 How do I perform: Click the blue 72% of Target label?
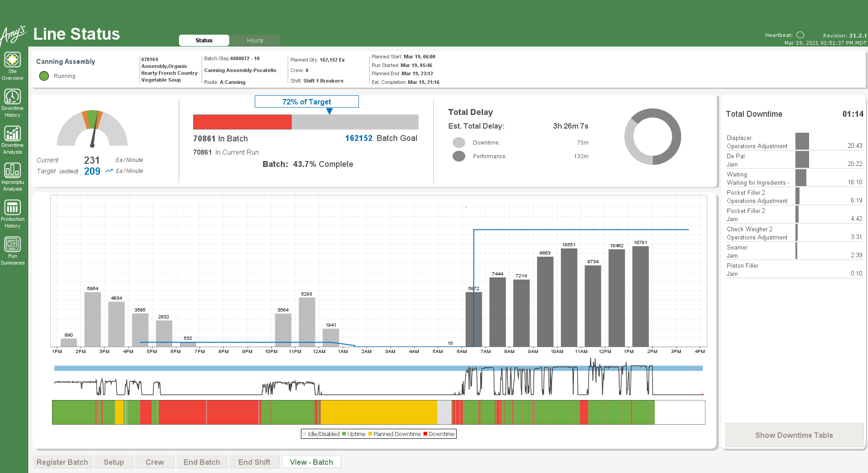[307, 102]
